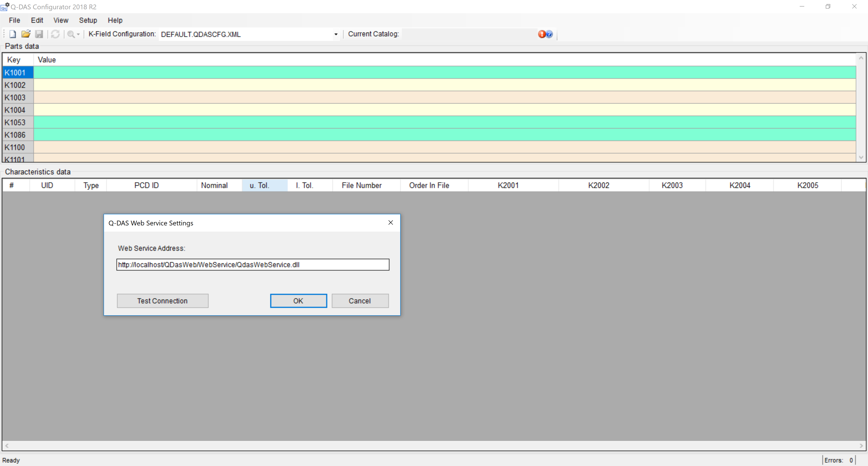Click the Refresh toolbar icon
The image size is (868, 466).
(x=55, y=34)
